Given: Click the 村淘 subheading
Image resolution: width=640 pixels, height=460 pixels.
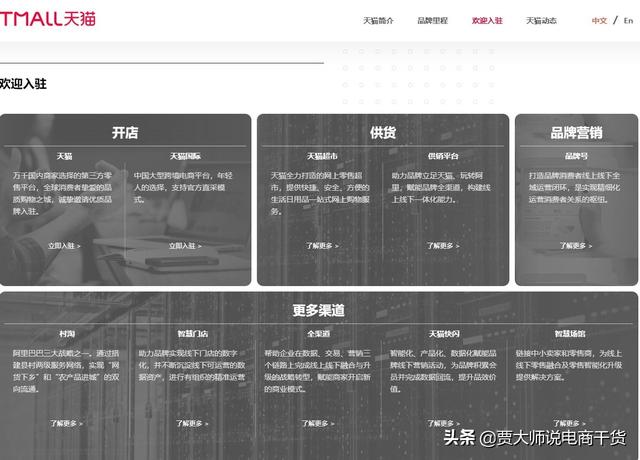Looking at the screenshot, I should [x=67, y=333].
